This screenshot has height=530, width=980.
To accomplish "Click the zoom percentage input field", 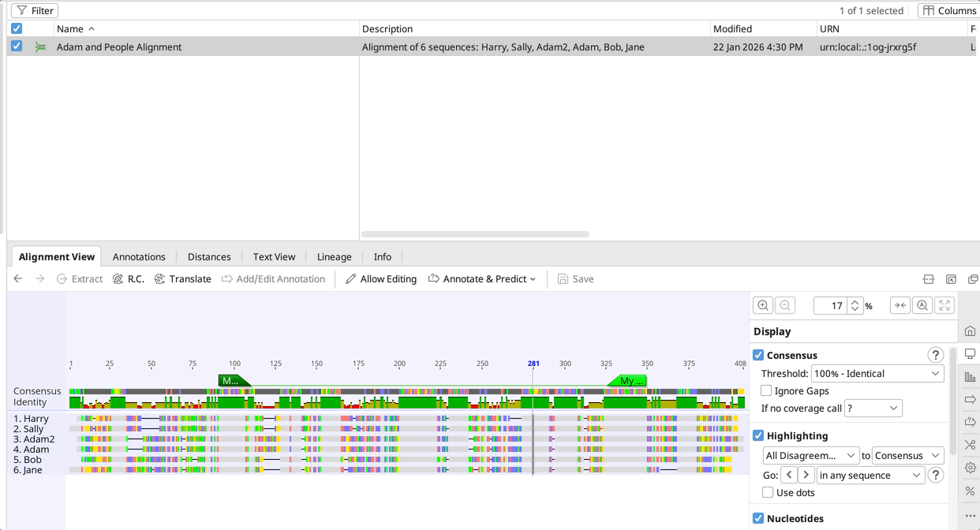I will coord(829,306).
